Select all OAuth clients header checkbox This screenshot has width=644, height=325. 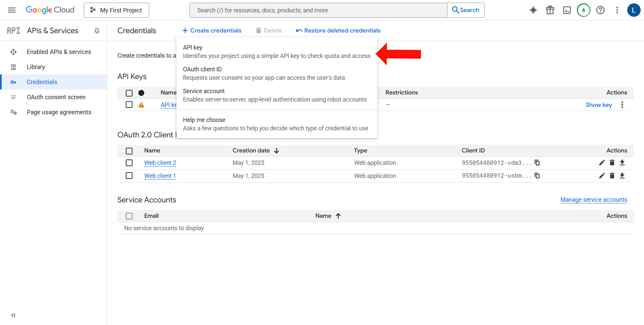[129, 151]
